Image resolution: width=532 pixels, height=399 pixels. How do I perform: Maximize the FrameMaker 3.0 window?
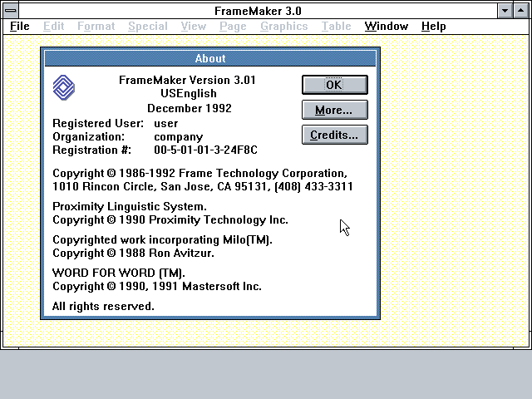point(521,11)
